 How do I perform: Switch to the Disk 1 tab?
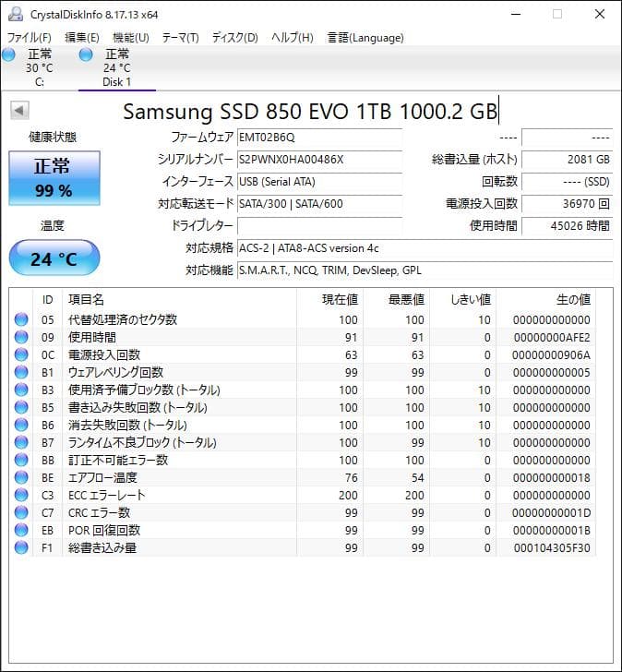(116, 67)
